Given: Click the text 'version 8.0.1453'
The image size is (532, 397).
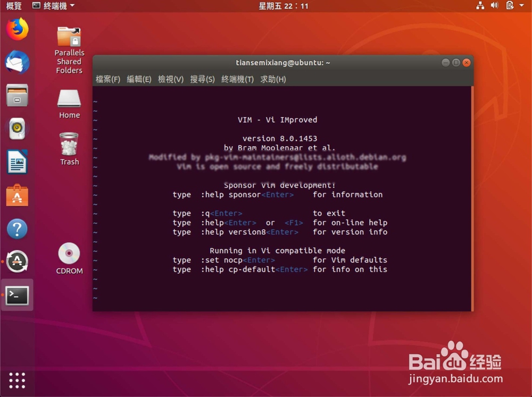Looking at the screenshot, I should point(280,138).
